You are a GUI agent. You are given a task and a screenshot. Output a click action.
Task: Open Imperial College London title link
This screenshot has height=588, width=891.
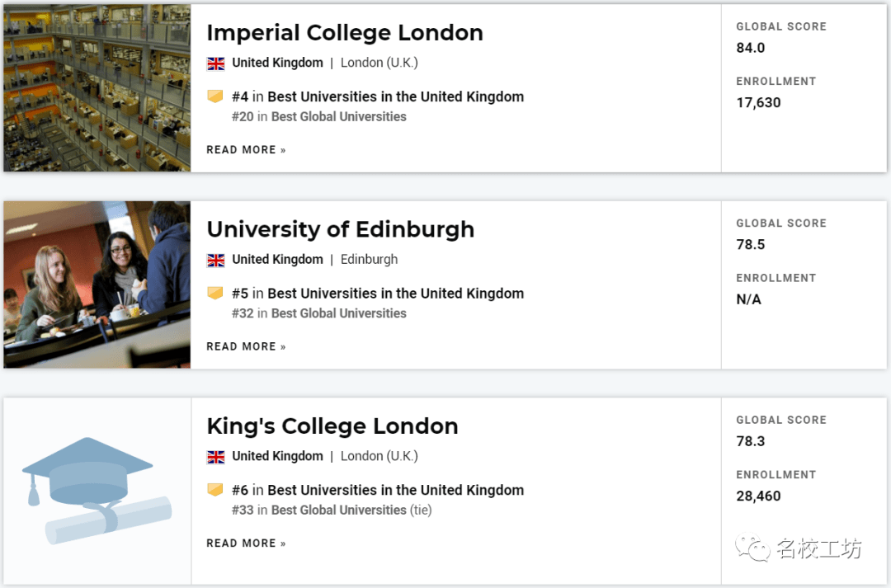tap(345, 32)
